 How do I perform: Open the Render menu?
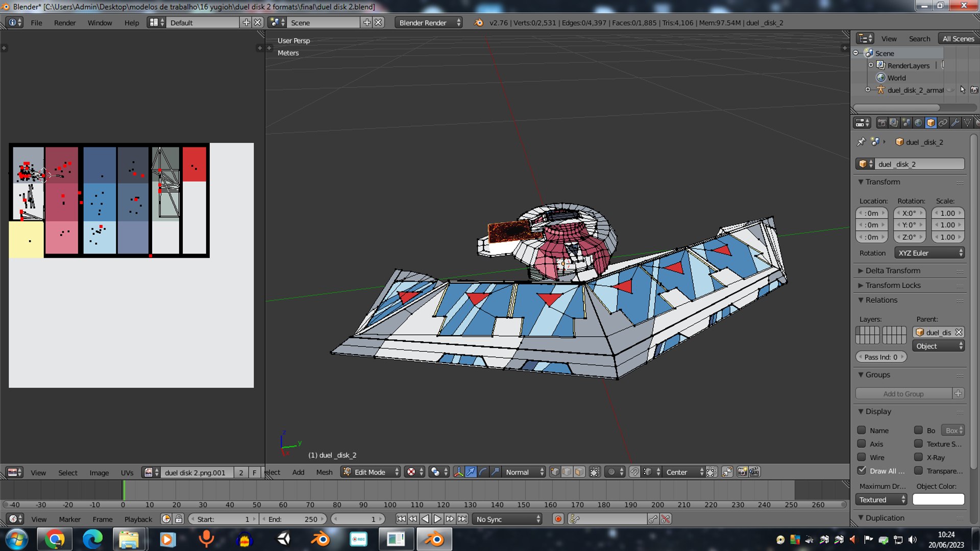(65, 22)
